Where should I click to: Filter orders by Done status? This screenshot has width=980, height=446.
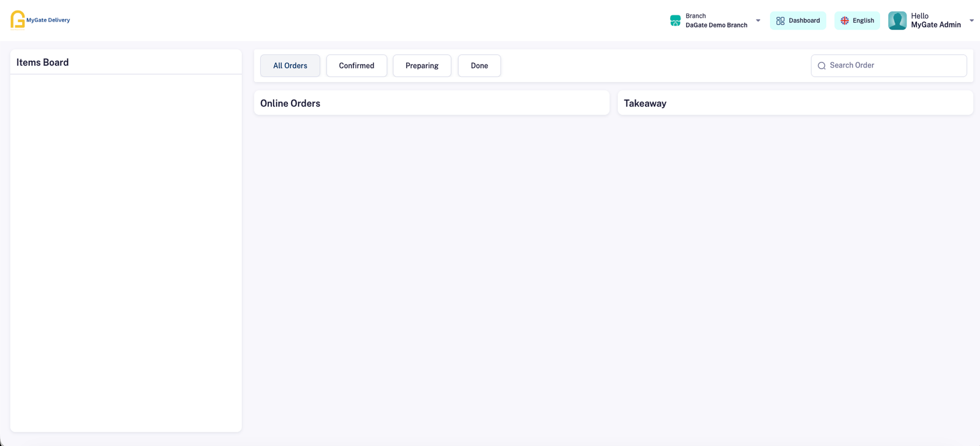click(479, 66)
